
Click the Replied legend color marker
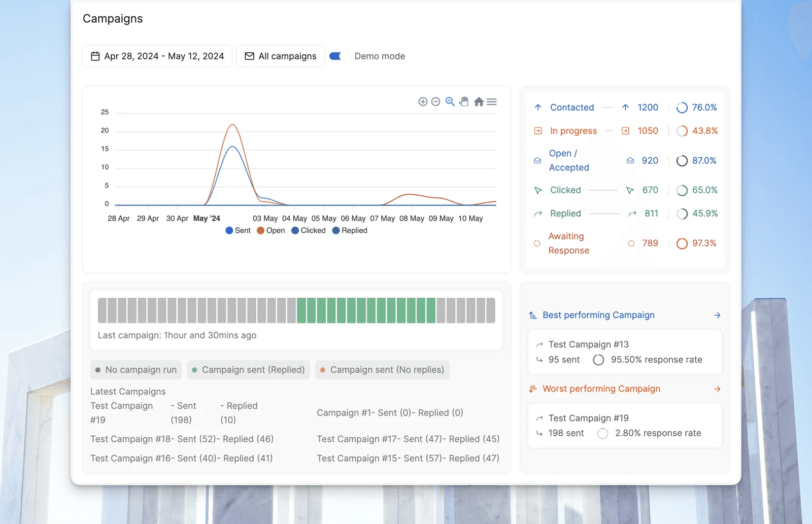pyautogui.click(x=336, y=230)
